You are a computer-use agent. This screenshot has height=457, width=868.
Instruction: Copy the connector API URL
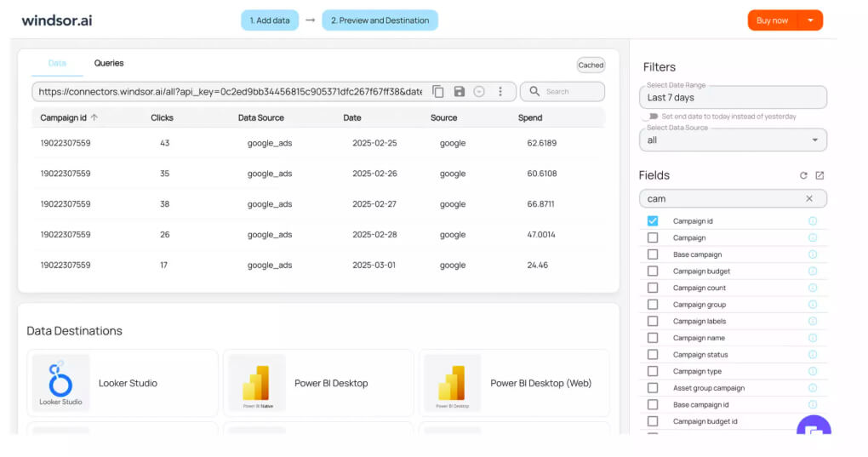click(x=438, y=92)
